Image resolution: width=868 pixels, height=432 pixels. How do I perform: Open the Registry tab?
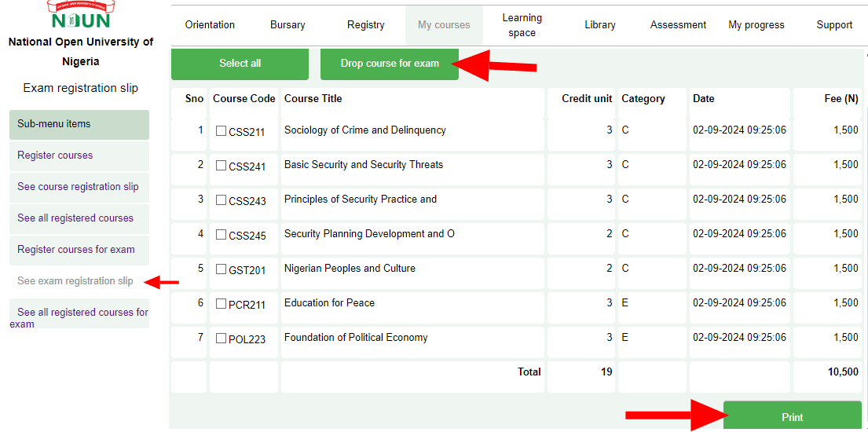(x=365, y=25)
